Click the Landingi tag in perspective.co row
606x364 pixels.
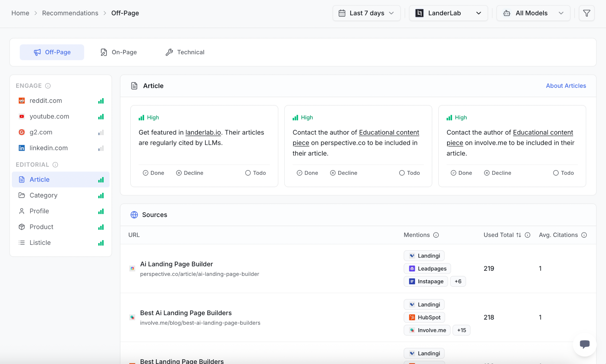tap(424, 256)
